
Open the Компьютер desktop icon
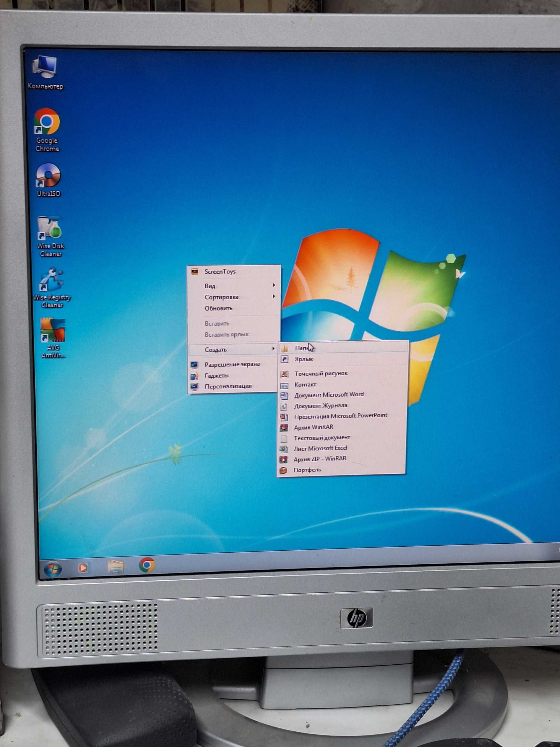pos(45,73)
